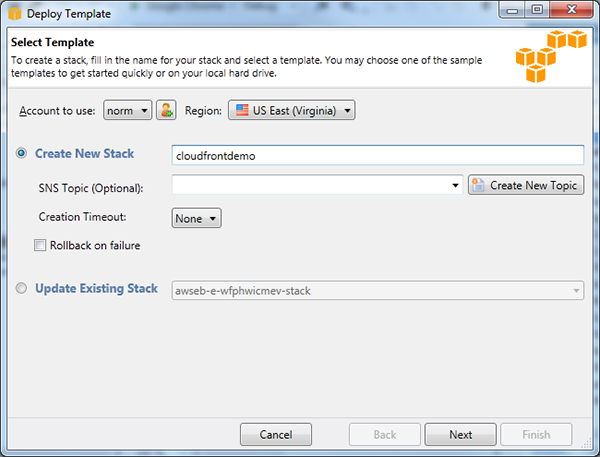The width and height of the screenshot is (600, 457).
Task: Click the stack name field containing cloudfrontdemo
Action: tap(378, 155)
